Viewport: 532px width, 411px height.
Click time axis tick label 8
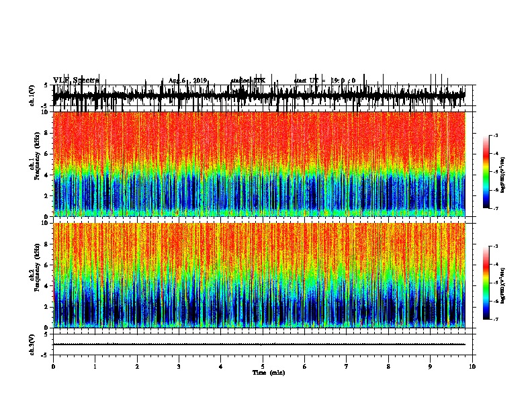(x=388, y=367)
